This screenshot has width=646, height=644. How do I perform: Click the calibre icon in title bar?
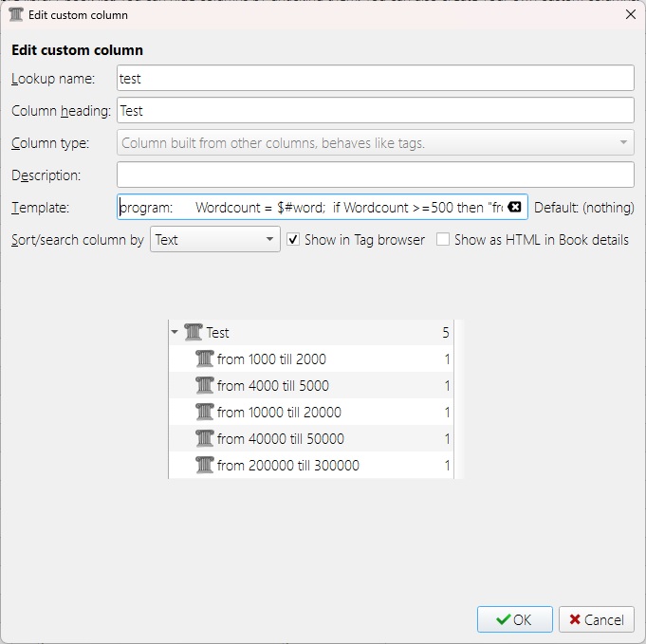(16, 15)
